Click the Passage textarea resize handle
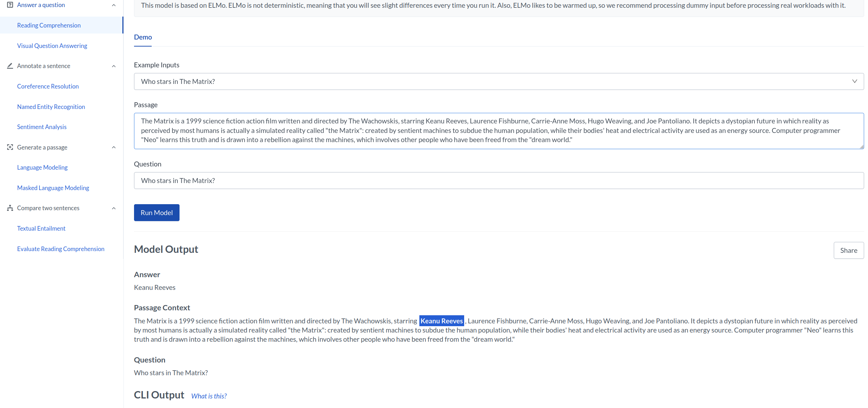The width and height of the screenshot is (868, 408). point(861,147)
